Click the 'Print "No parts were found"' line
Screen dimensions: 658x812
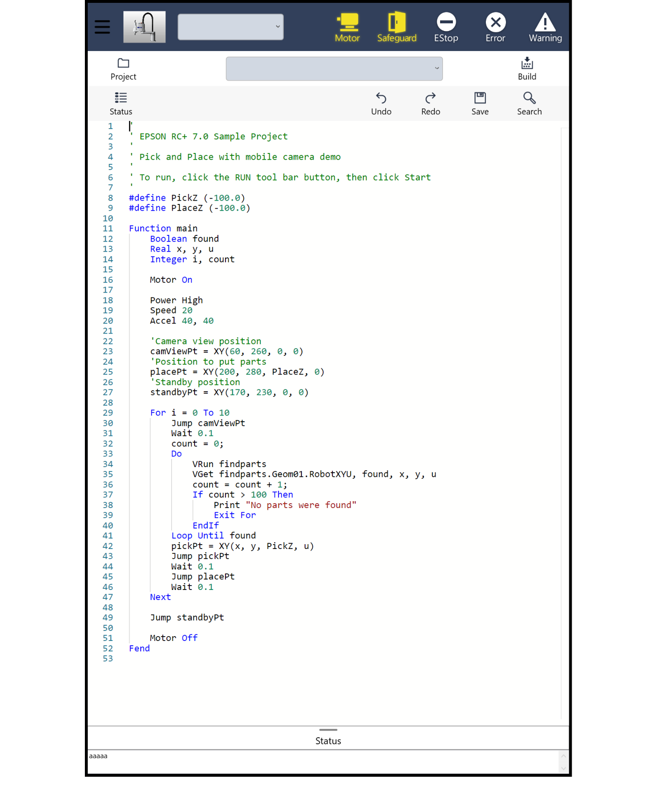click(x=285, y=505)
